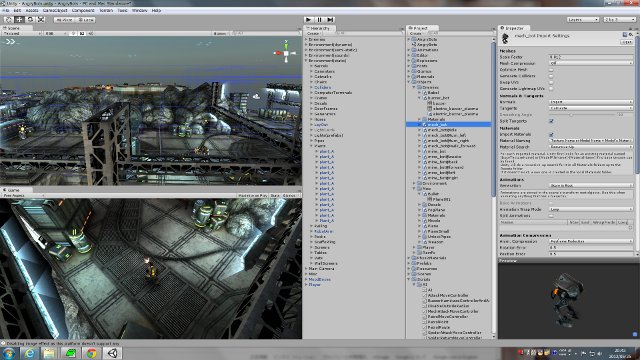Open the Component menu
The height and width of the screenshot is (360, 640).
[x=83, y=10]
